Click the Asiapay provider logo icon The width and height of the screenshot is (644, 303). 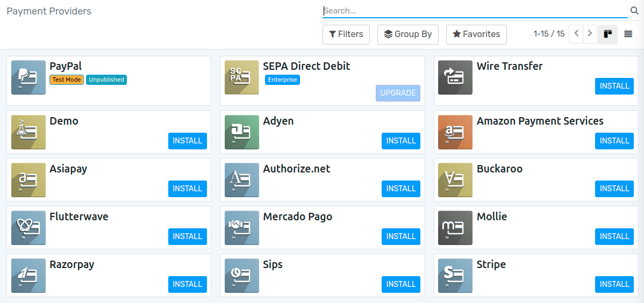[x=28, y=180]
